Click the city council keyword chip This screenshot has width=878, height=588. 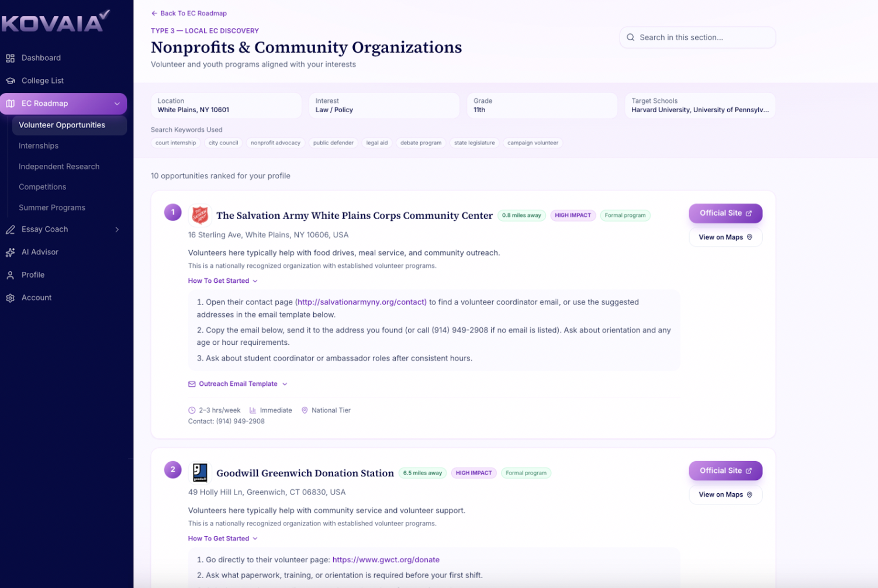223,143
